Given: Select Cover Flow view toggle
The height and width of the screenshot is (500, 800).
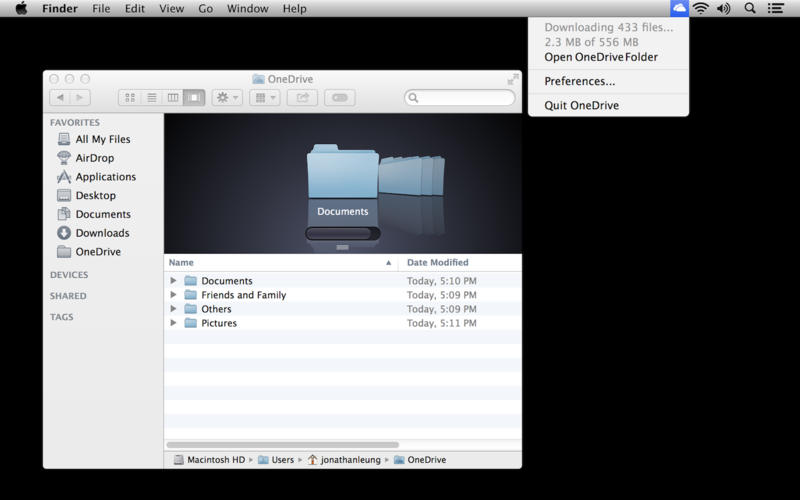Looking at the screenshot, I should (195, 97).
